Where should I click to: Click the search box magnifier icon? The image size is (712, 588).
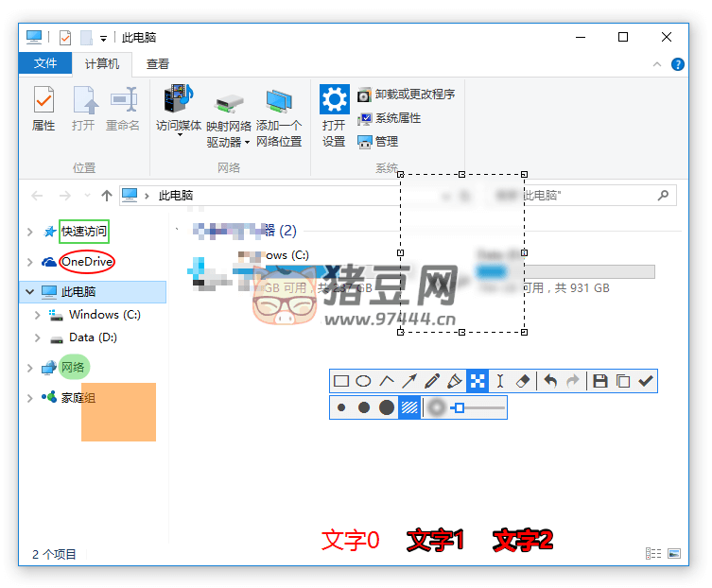[x=663, y=196]
